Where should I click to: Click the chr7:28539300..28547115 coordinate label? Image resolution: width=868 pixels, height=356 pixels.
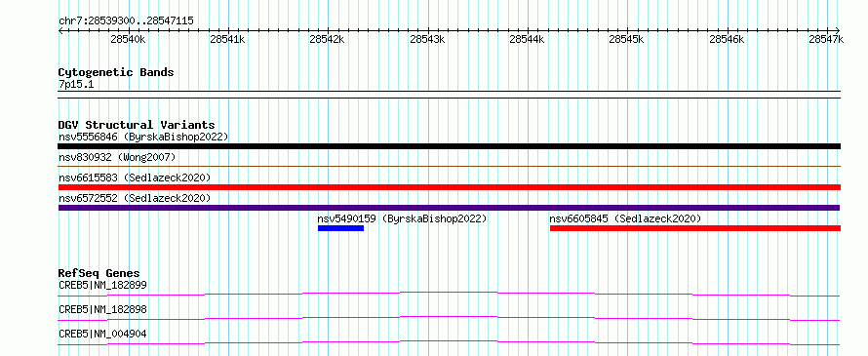tap(126, 20)
